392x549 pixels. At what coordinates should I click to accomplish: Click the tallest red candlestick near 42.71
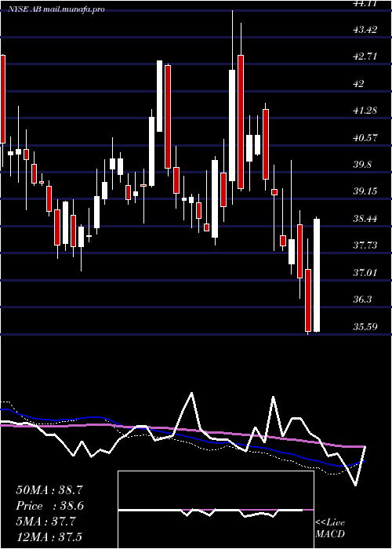tap(241, 122)
